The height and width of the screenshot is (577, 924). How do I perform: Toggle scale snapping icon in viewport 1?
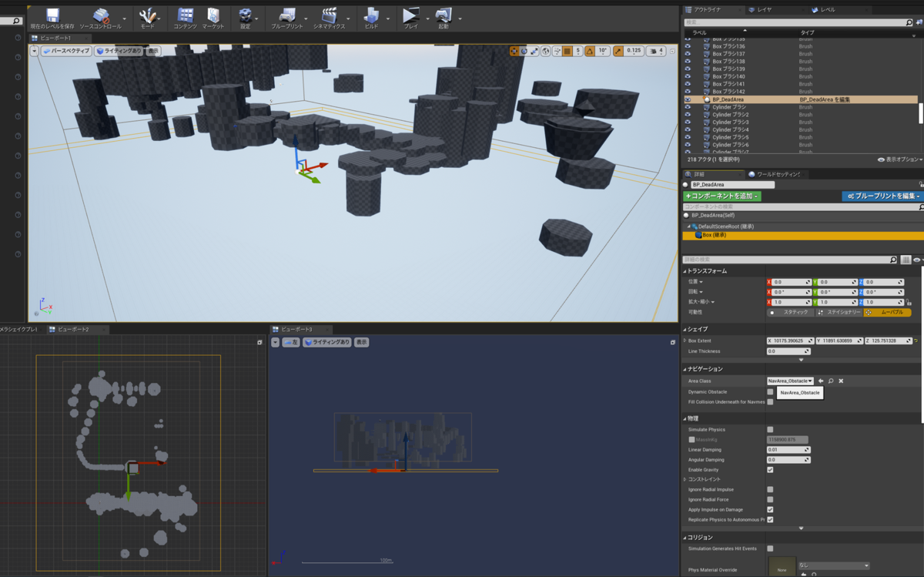[x=618, y=51]
